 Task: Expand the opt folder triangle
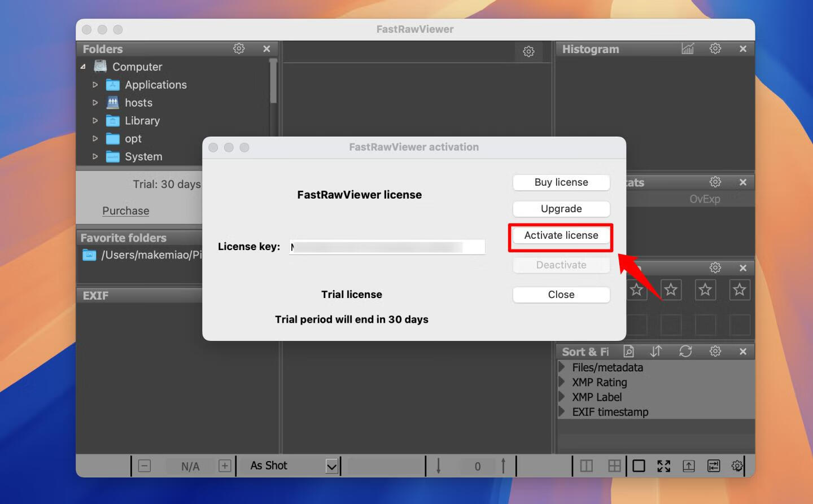point(95,138)
